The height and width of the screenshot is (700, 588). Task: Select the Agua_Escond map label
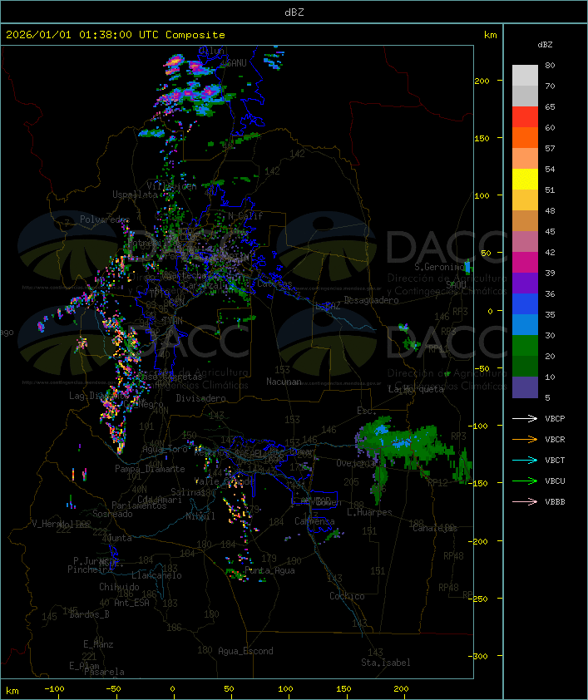click(x=245, y=651)
